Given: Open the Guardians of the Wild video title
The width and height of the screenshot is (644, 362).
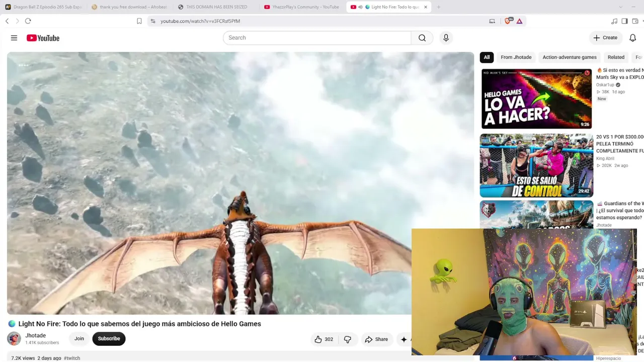Looking at the screenshot, I should pos(620,211).
